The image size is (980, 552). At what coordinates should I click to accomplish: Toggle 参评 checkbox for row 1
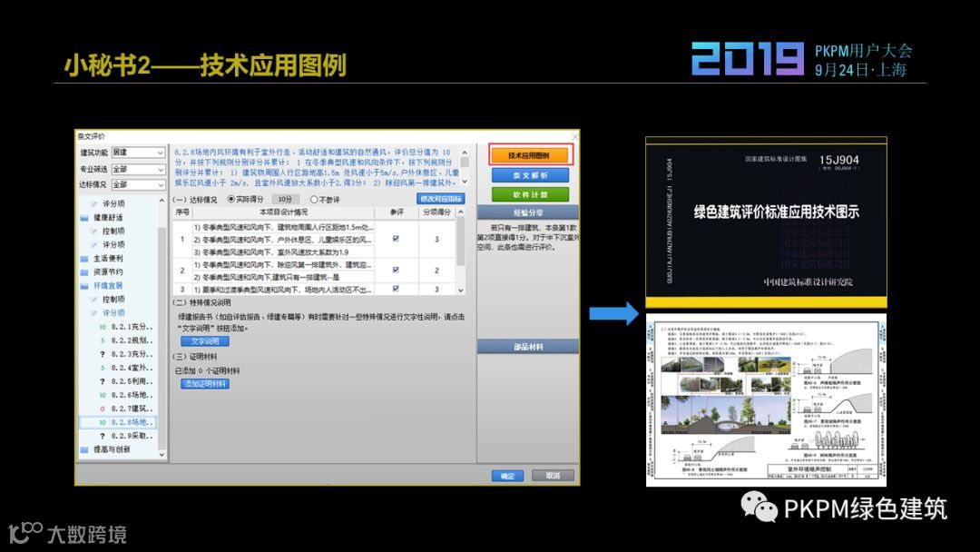[396, 239]
